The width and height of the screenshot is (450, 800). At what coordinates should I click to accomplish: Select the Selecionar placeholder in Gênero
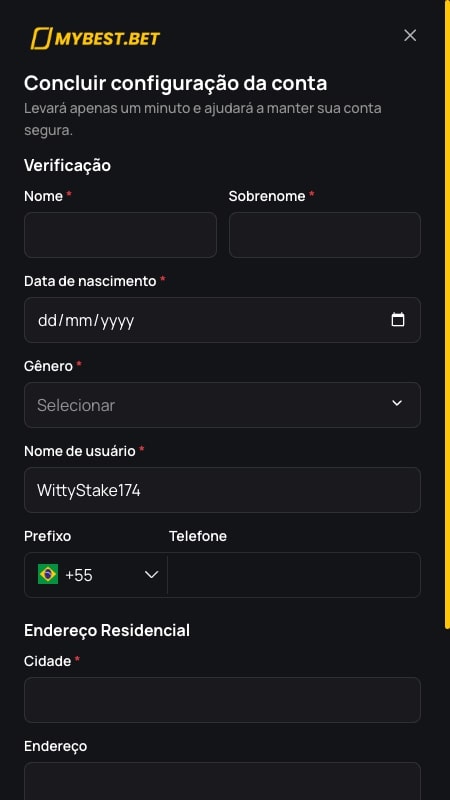tap(76, 405)
